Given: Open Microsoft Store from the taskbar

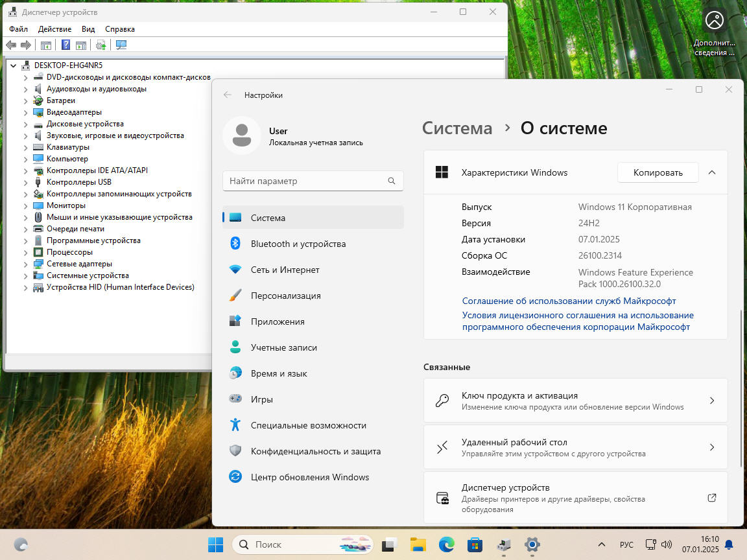Looking at the screenshot, I should pyautogui.click(x=475, y=544).
